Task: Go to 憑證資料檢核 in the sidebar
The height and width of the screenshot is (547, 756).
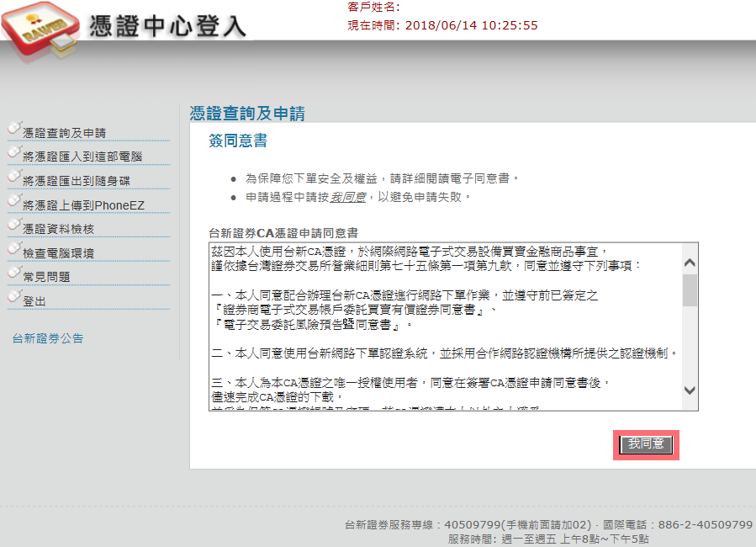Action: click(58, 229)
